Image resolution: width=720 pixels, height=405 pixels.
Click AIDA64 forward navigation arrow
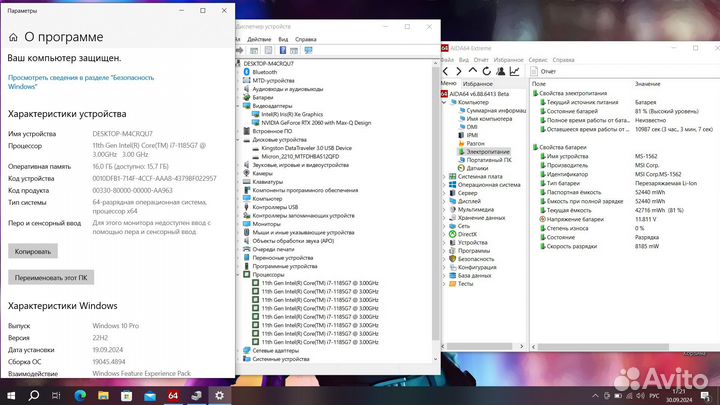click(x=458, y=71)
